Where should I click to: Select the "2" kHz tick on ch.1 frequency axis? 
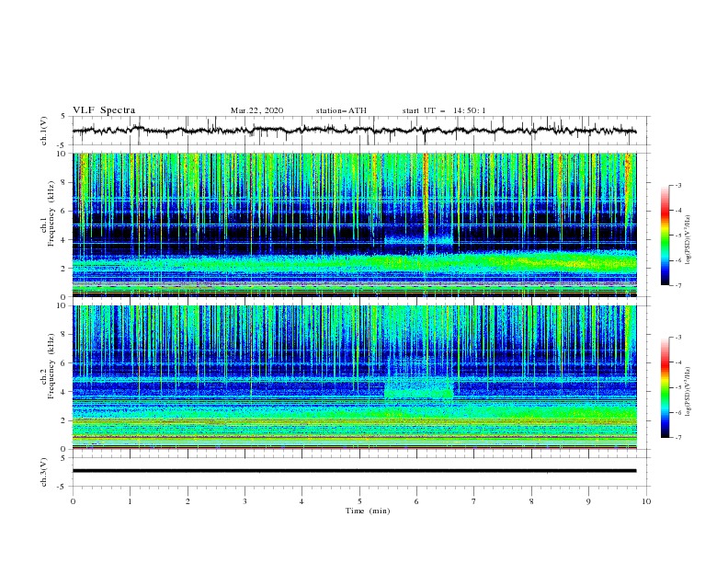(64, 268)
